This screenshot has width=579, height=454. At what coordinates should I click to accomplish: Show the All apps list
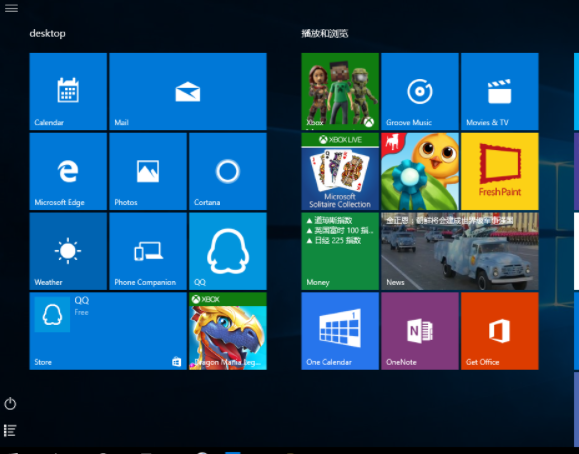coord(10,430)
